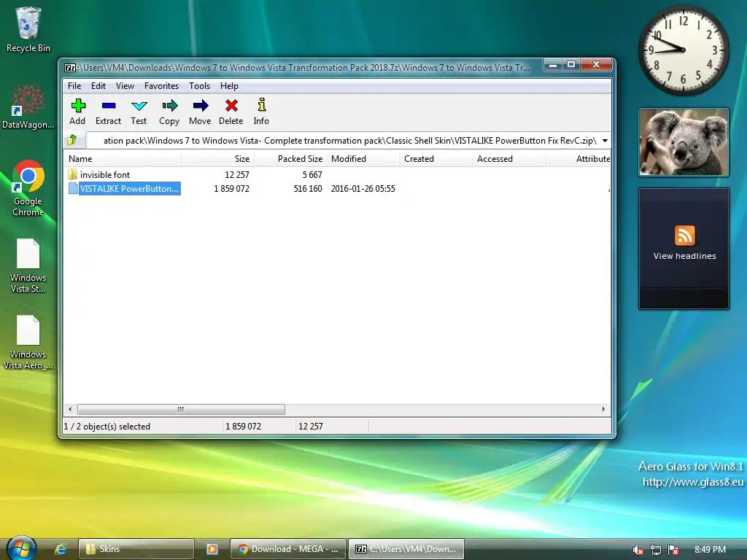
Task: Extract the selected archive files
Action: pos(108,112)
